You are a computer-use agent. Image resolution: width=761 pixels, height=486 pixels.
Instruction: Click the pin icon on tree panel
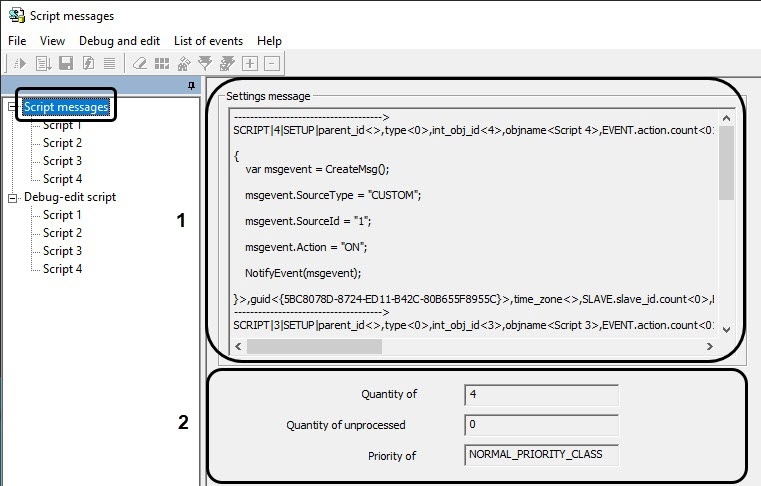[191, 87]
